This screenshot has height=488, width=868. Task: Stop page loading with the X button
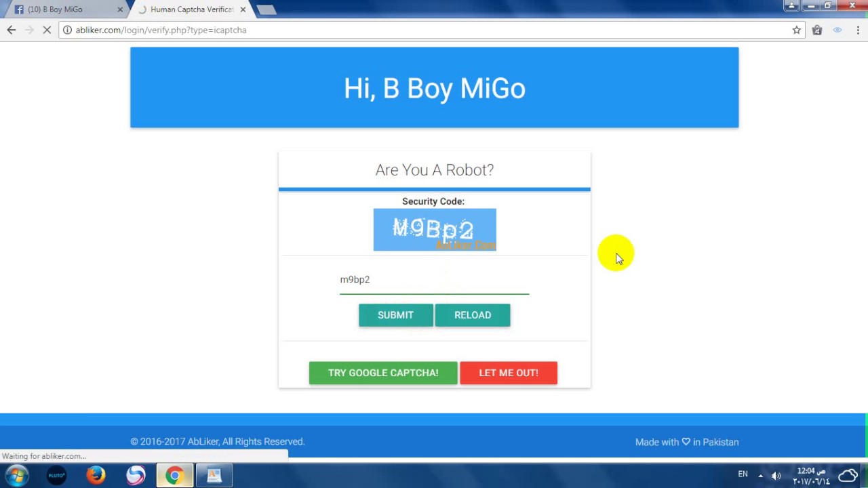47,30
